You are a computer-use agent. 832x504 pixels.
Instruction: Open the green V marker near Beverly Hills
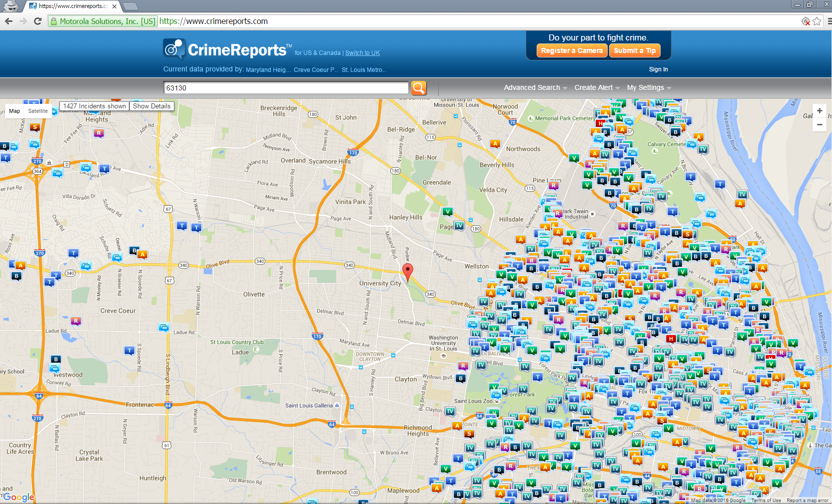point(574,158)
